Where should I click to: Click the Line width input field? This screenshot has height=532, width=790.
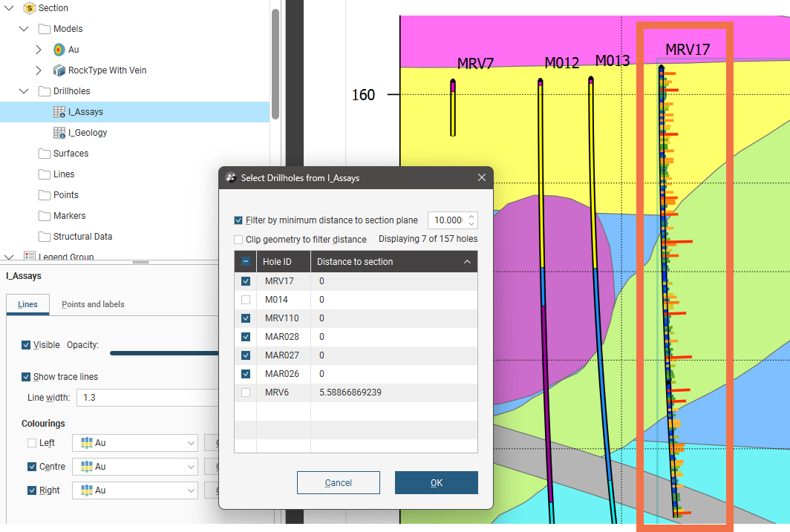pos(148,398)
